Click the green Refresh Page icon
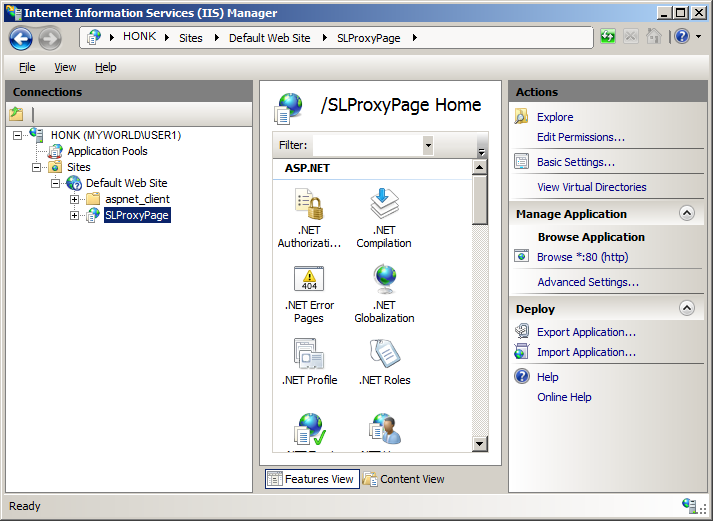Image resolution: width=713 pixels, height=521 pixels. (x=608, y=36)
